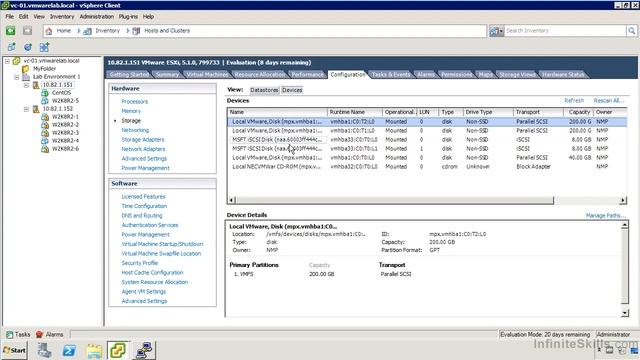Select the vc-01.vmwarelab.local vCenter icon
Viewport: 640px width, 360px height.
[16, 61]
